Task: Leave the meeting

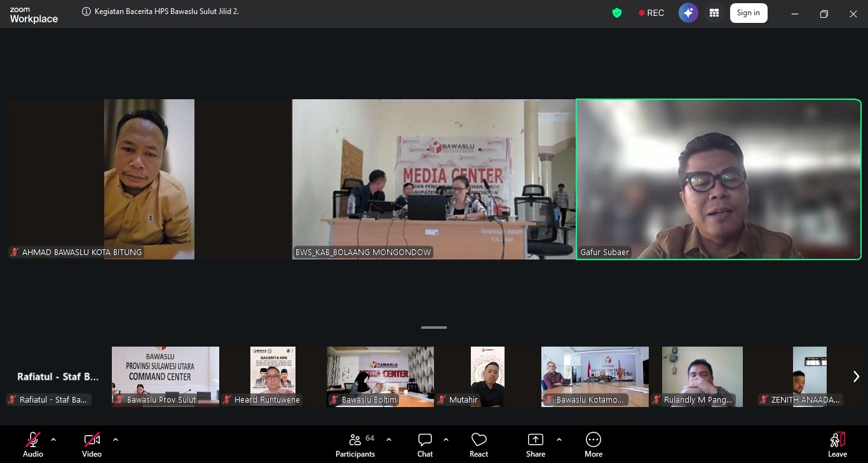Action: pyautogui.click(x=837, y=445)
